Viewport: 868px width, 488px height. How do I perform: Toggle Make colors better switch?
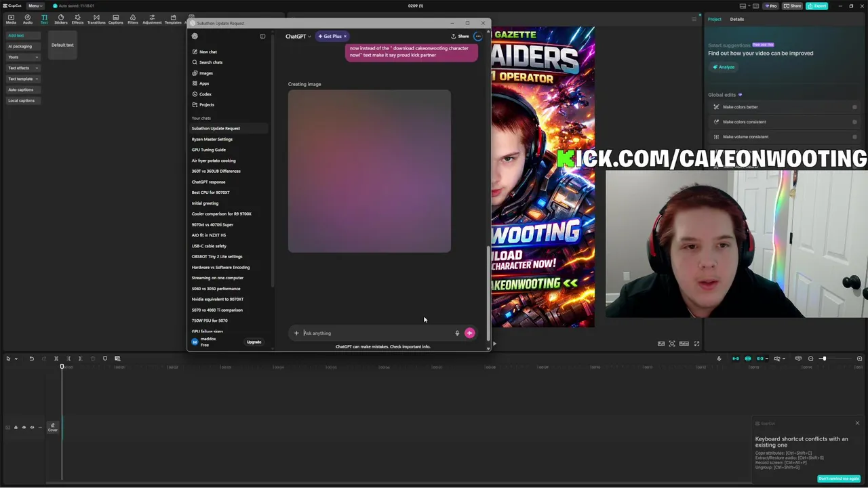(854, 107)
